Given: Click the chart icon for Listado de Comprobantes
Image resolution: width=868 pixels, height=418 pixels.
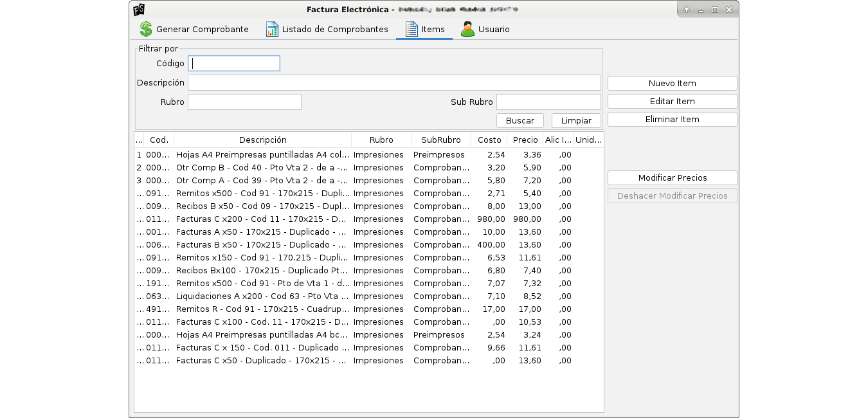Looking at the screenshot, I should click(x=272, y=29).
